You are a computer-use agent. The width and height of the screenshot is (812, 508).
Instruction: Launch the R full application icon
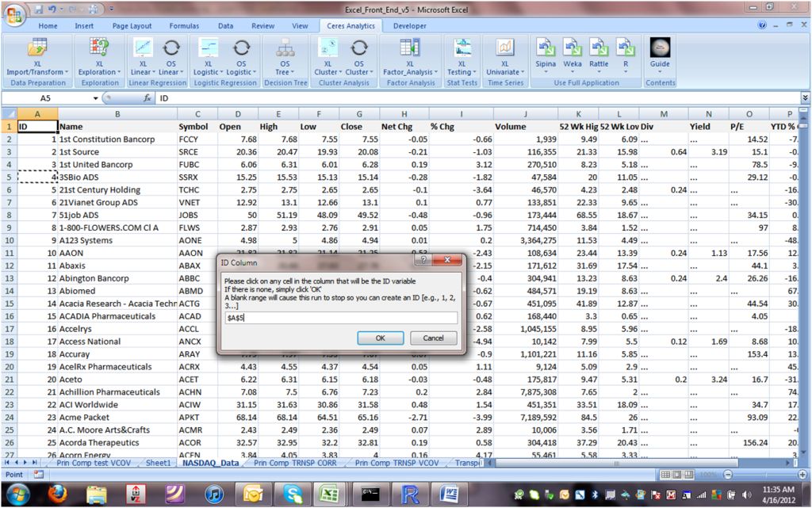[625, 54]
